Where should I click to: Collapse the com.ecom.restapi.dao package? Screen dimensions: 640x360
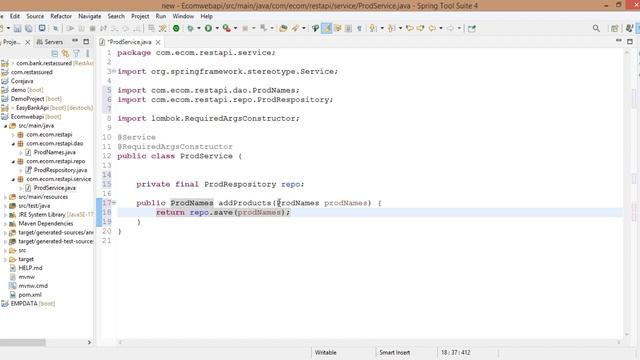tap(13, 144)
